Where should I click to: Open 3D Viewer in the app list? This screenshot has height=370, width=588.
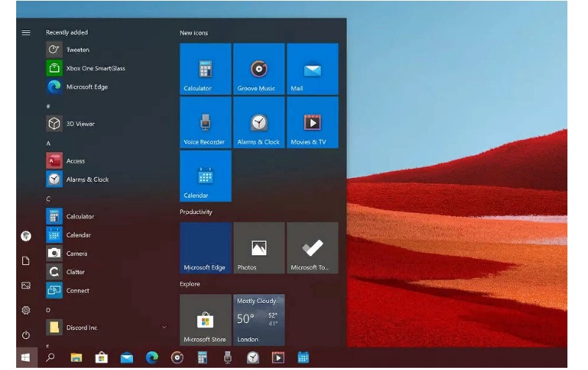tap(79, 124)
